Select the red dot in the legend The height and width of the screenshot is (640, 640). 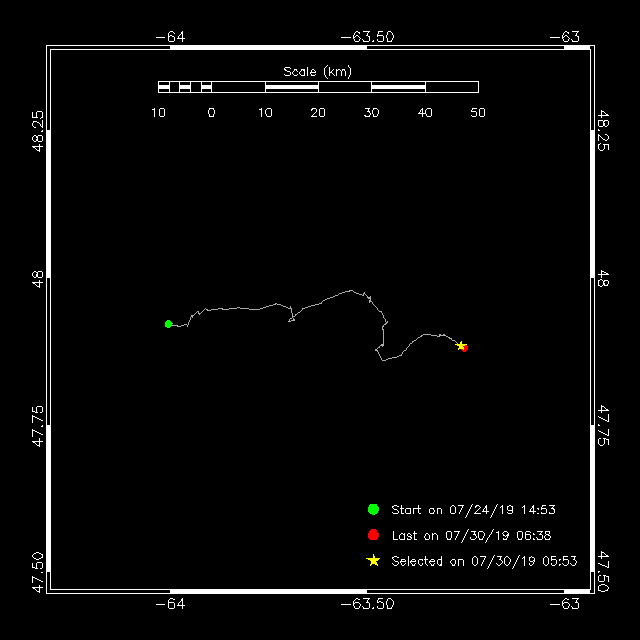(373, 535)
